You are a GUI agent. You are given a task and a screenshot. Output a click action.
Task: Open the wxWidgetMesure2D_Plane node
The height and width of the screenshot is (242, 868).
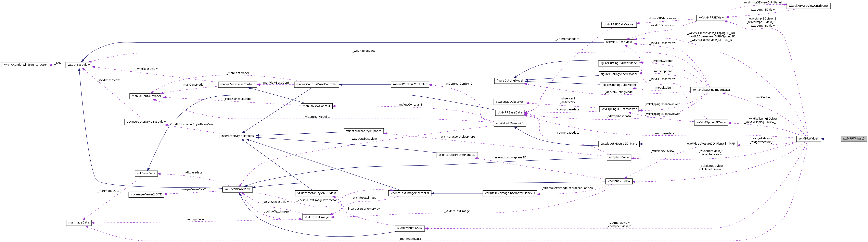click(x=619, y=144)
